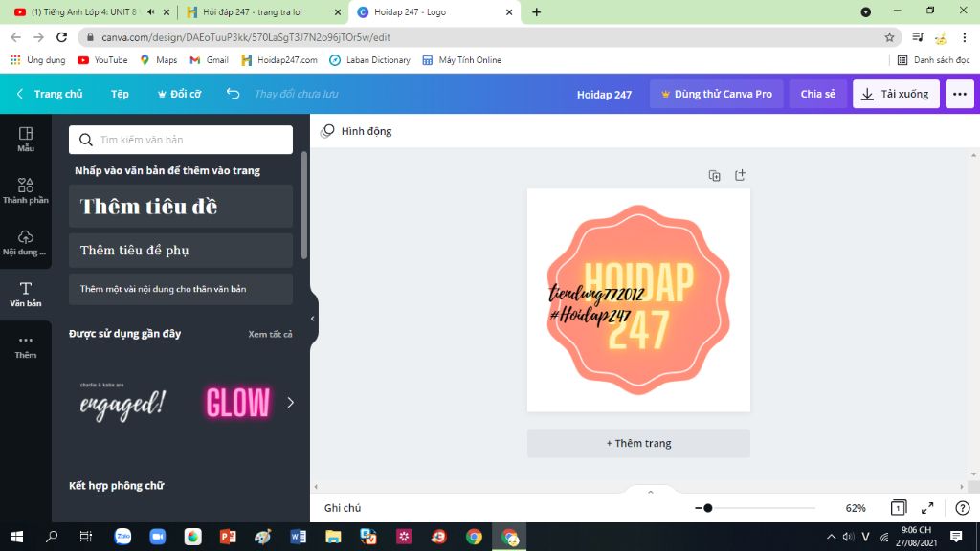Open the Zalo app in the taskbar
The width and height of the screenshot is (980, 551).
(122, 537)
